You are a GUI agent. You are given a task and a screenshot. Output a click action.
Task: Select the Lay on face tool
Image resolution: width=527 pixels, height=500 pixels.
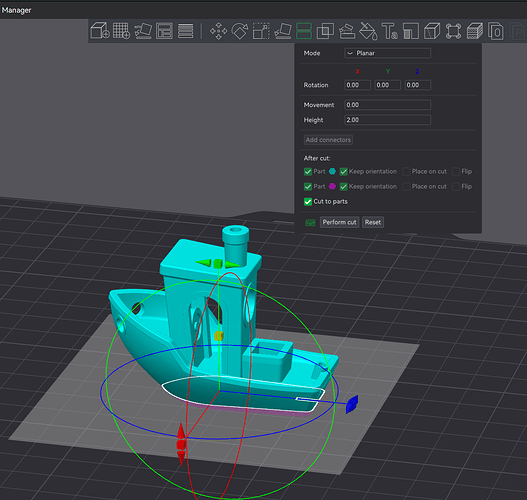(283, 31)
